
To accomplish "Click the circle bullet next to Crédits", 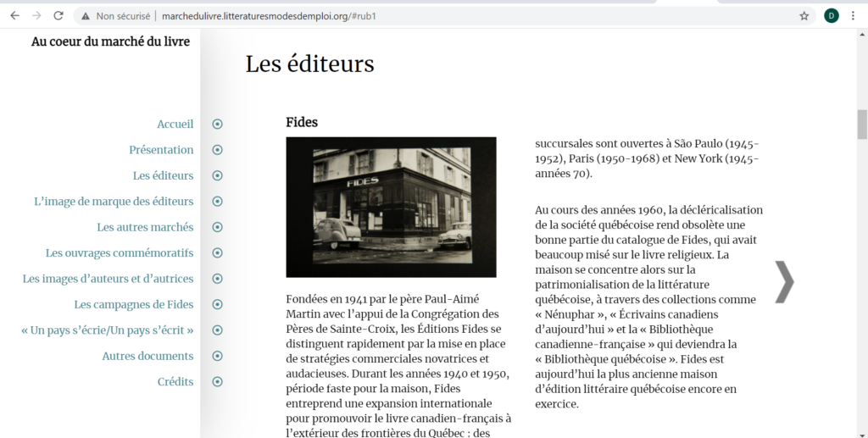I will coord(218,381).
